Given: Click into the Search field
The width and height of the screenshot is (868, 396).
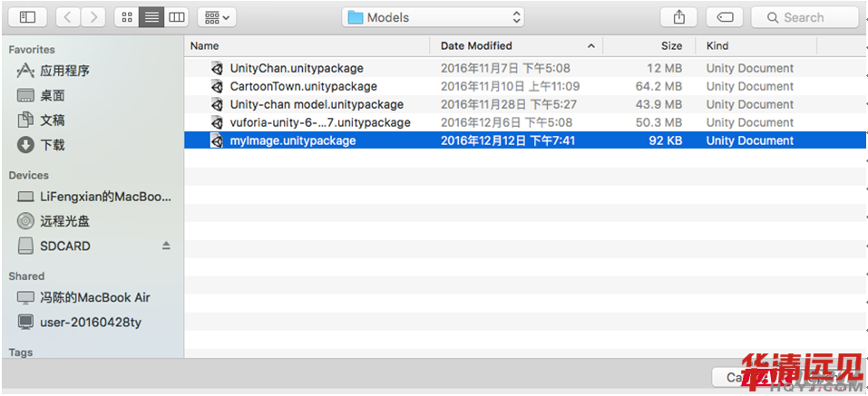Looking at the screenshot, I should 812,17.
